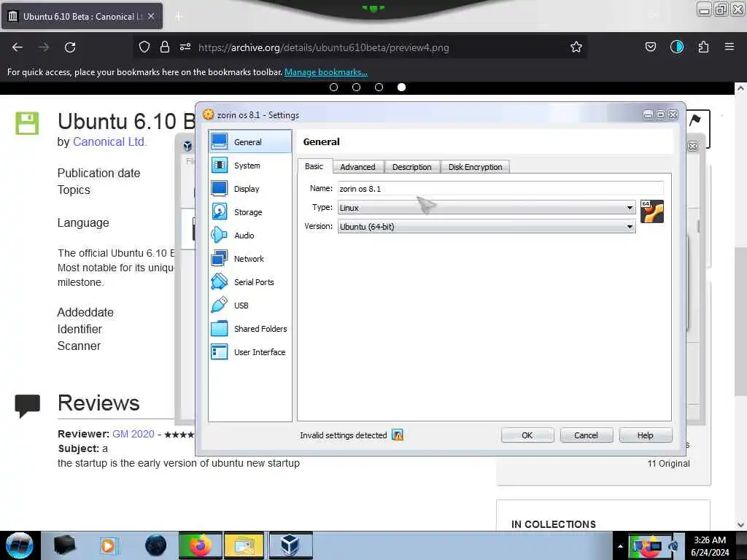Screen dimensions: 747x560
Task: Select the second carousel dot
Action: [356, 87]
